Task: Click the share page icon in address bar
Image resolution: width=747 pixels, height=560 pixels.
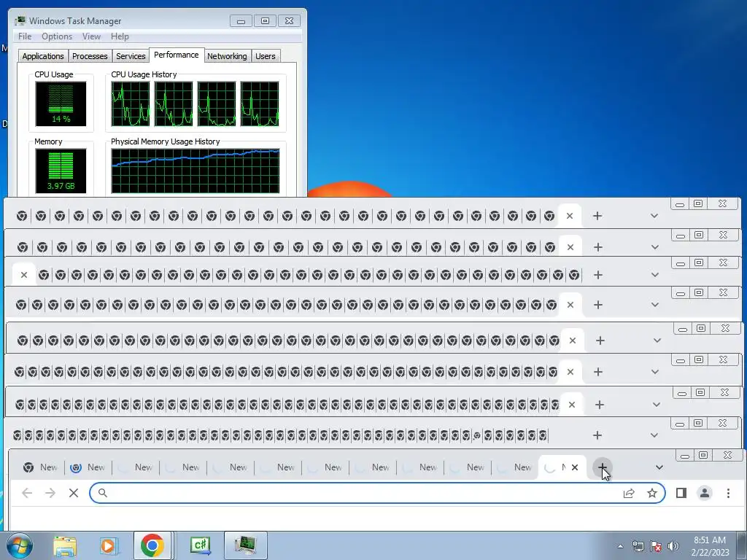Action: coord(629,493)
